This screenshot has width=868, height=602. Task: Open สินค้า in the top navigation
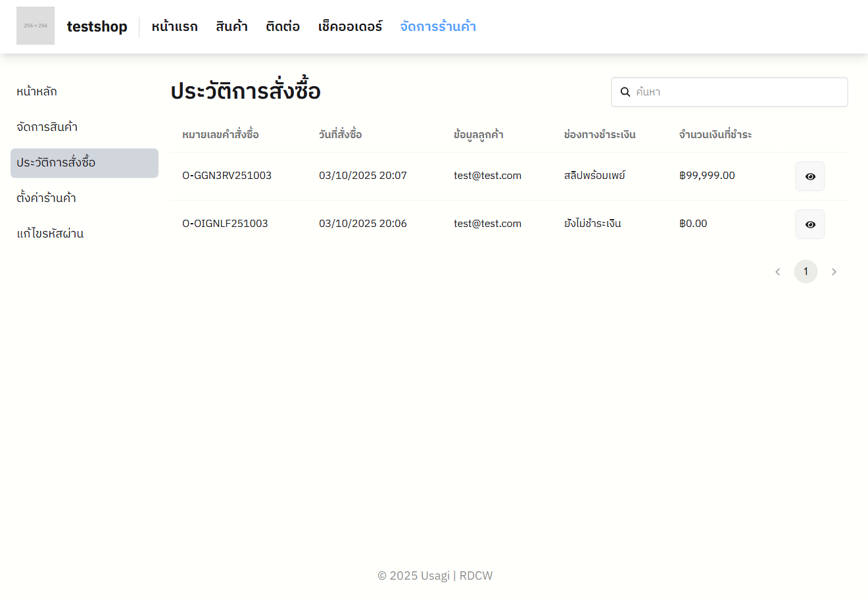click(231, 26)
